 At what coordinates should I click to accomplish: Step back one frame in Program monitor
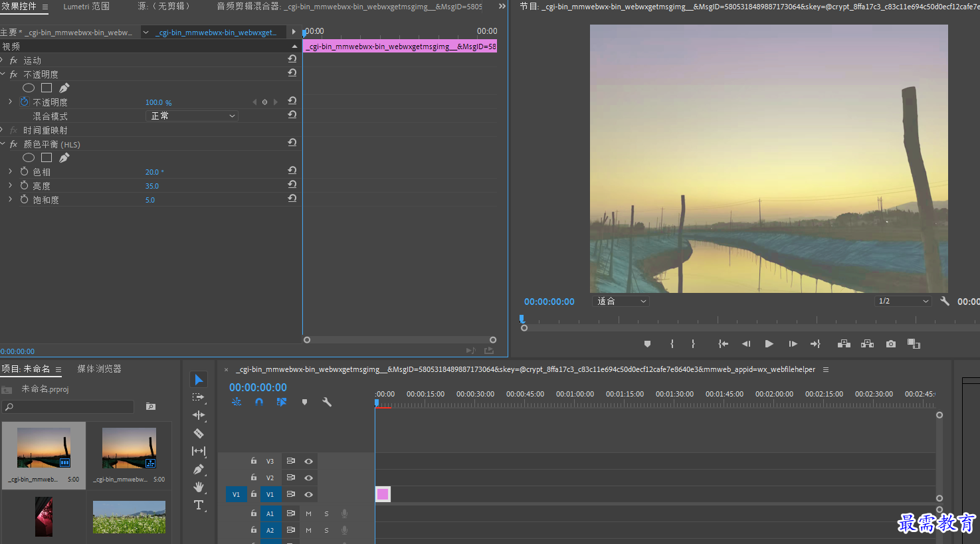(746, 344)
